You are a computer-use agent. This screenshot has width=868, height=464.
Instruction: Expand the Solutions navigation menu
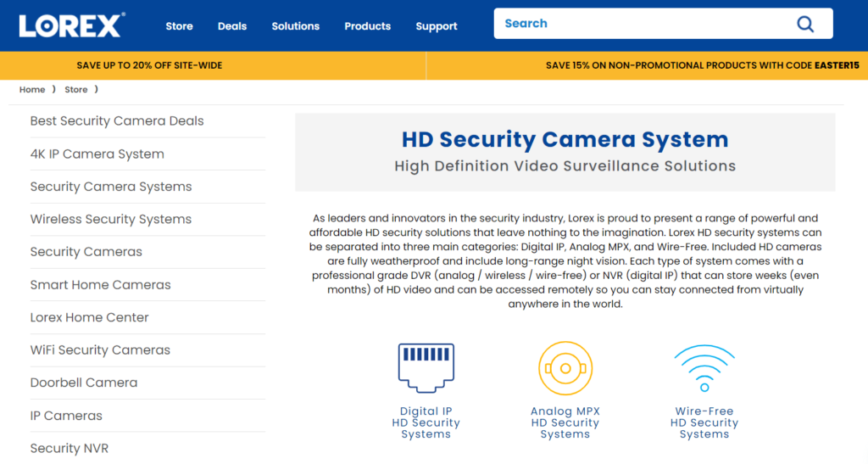295,26
